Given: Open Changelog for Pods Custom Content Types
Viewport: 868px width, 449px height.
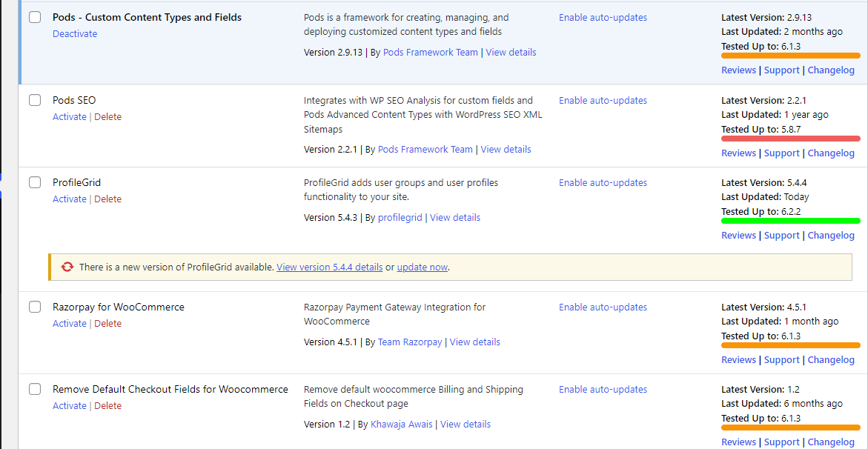Looking at the screenshot, I should point(830,70).
